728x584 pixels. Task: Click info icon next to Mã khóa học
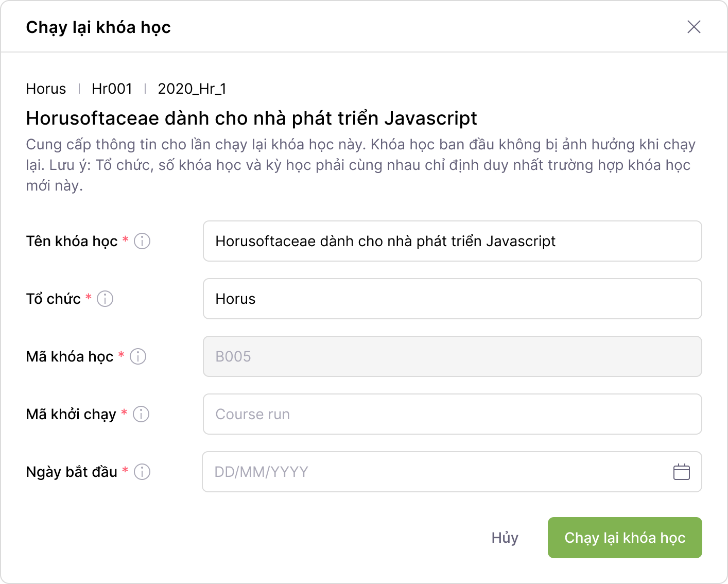(138, 356)
